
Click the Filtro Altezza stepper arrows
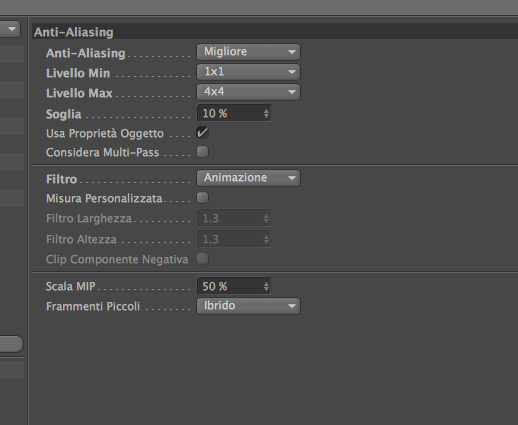click(x=266, y=239)
